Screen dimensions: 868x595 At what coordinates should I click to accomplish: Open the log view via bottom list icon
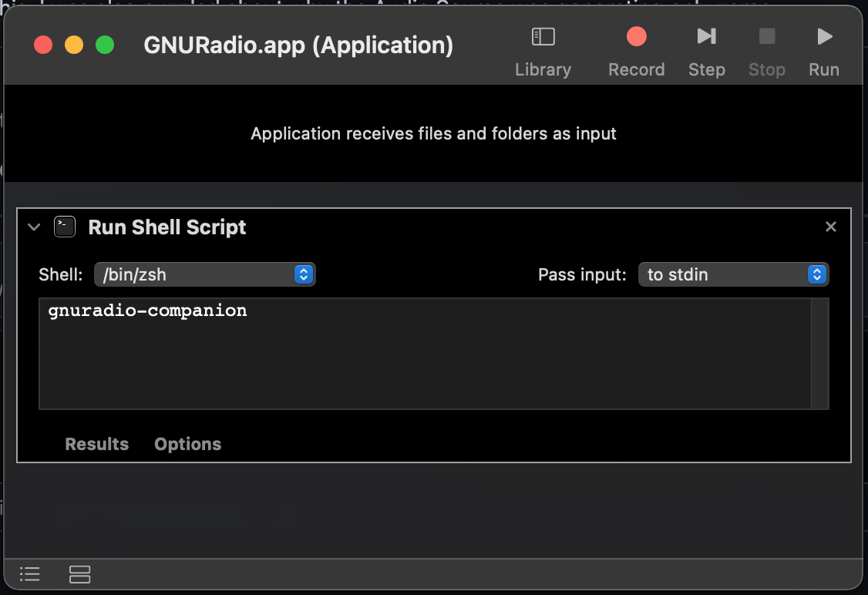[29, 574]
